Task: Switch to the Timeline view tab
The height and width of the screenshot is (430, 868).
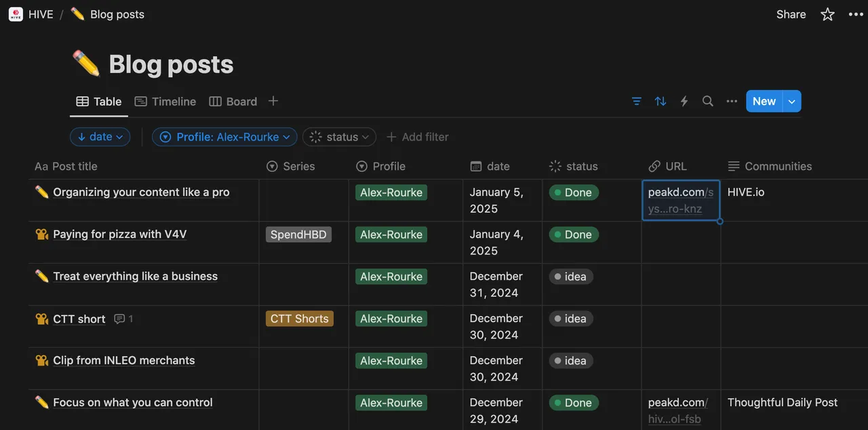Action: point(165,102)
